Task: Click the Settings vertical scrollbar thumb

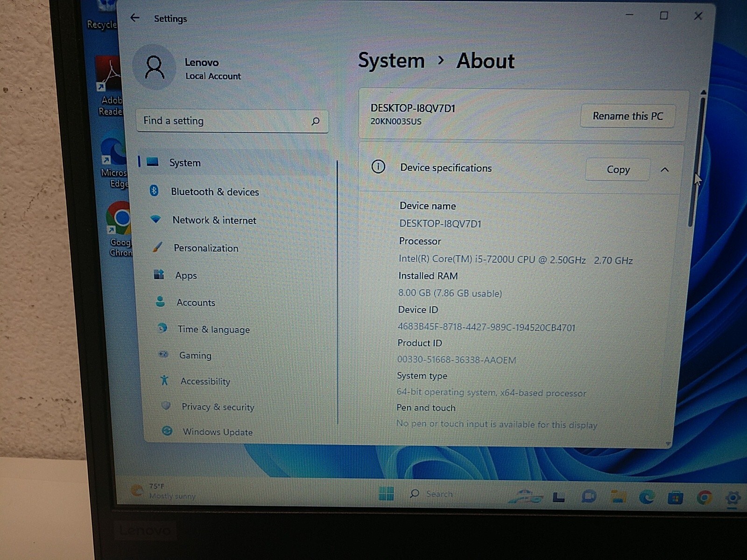Action: 697,161
